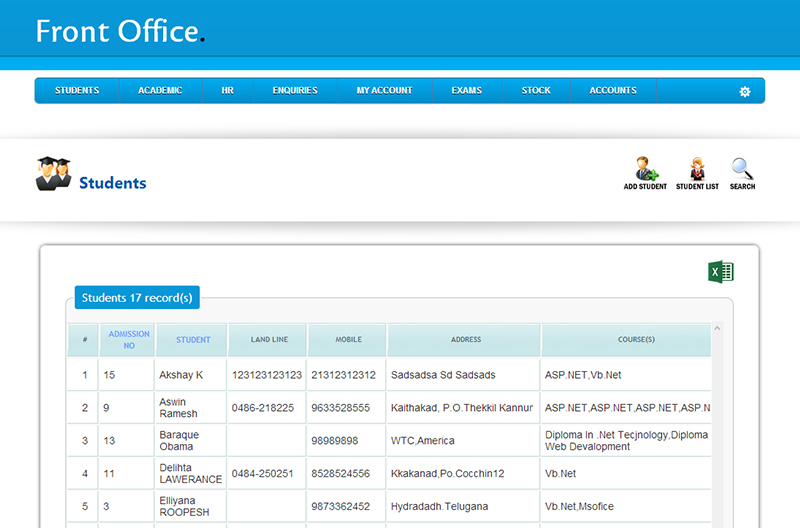The image size is (800, 528).
Task: Click the Students 17 record(s) tab label
Action: pos(137,298)
